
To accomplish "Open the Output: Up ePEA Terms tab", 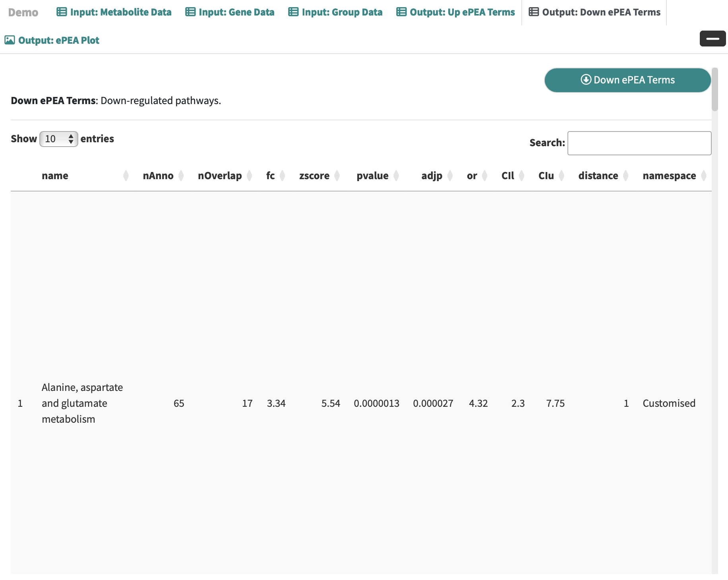I will point(455,12).
